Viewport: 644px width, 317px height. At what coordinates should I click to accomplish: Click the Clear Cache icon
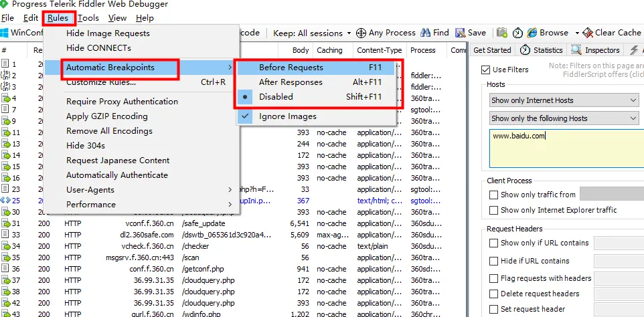[588, 33]
